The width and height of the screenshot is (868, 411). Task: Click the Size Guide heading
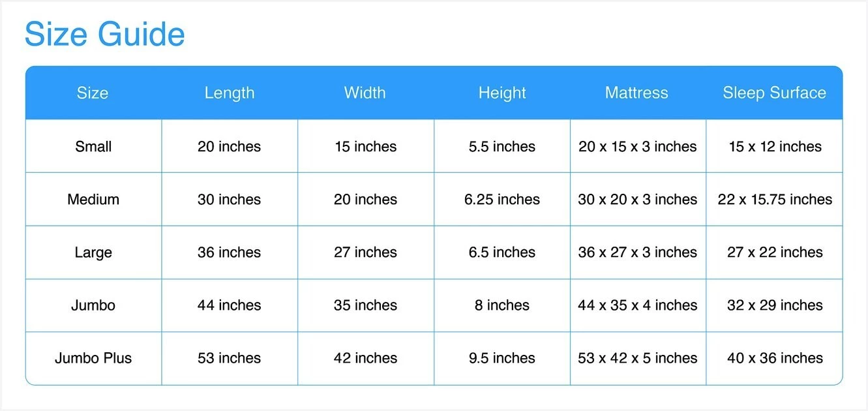[x=104, y=34]
